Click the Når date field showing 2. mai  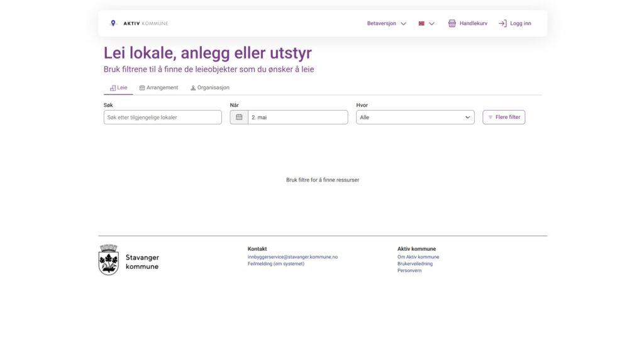tap(297, 117)
